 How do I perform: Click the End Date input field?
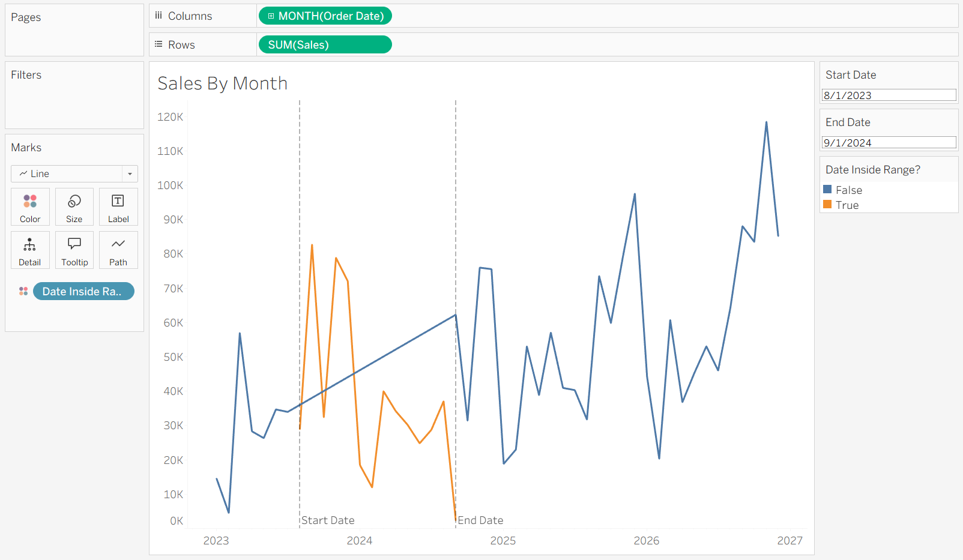[889, 142]
